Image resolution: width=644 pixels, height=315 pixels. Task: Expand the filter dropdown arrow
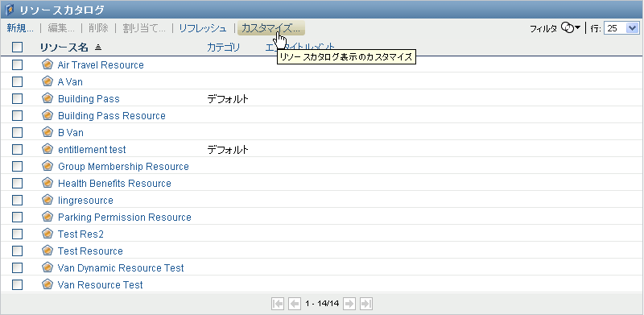coord(577,27)
